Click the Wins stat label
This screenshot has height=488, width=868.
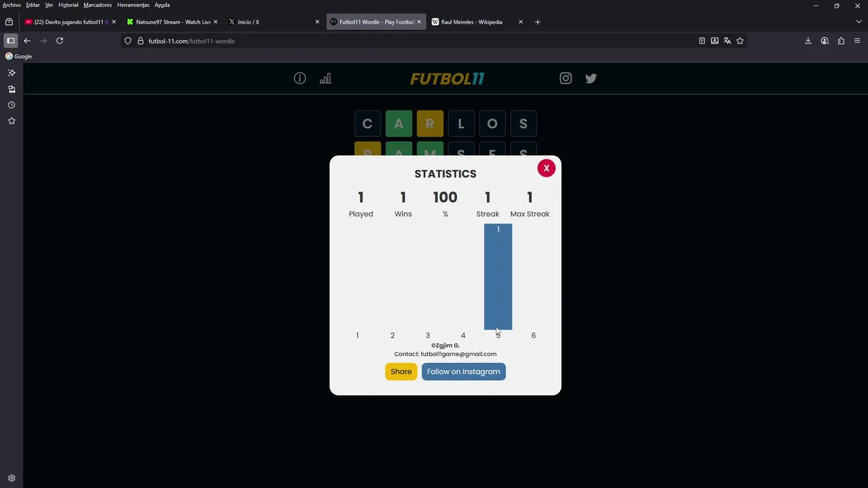403,213
